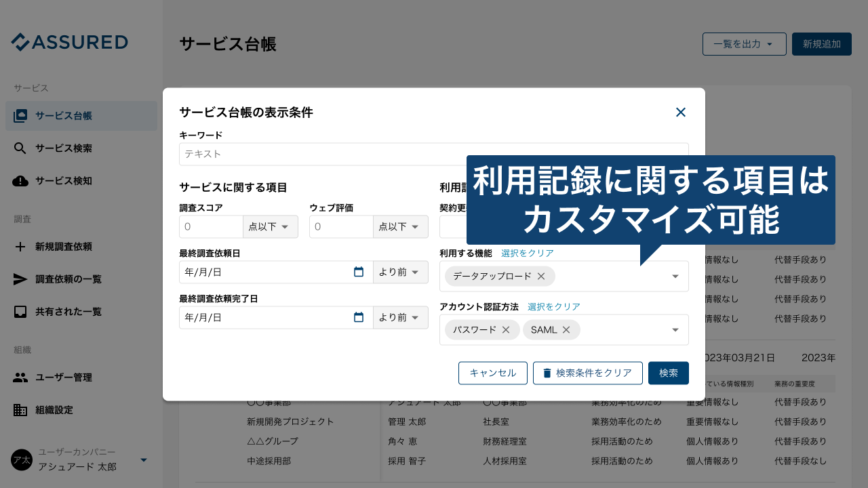Viewport: 868px width, 488px height.
Task: Click the 調査依頼の一覧 paper-plane icon
Action: (22, 279)
